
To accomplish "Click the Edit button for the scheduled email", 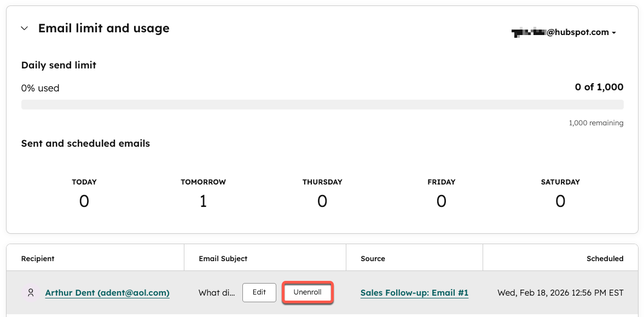I will [259, 292].
